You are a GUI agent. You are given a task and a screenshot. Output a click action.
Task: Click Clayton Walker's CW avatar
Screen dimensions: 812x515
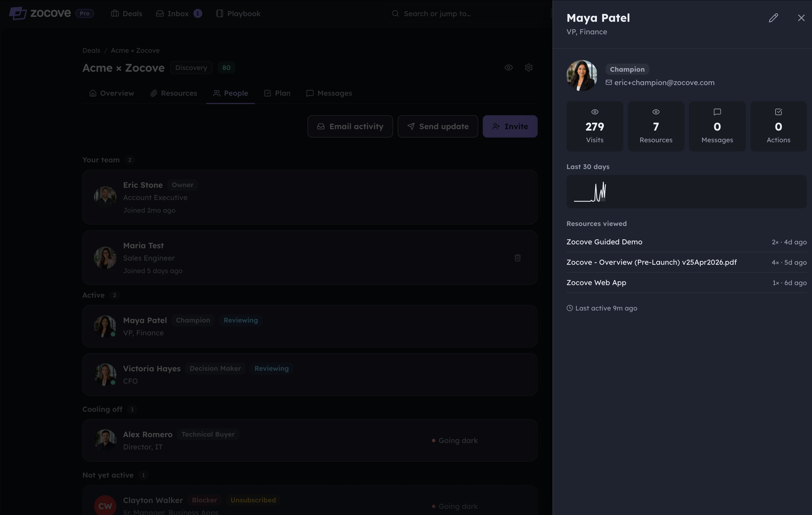click(105, 506)
